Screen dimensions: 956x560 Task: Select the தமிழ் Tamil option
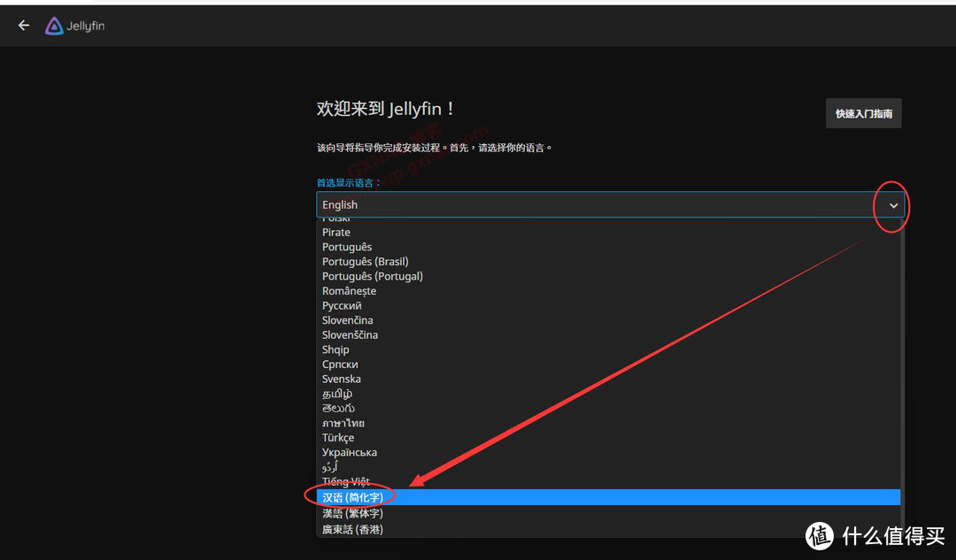tap(608, 394)
